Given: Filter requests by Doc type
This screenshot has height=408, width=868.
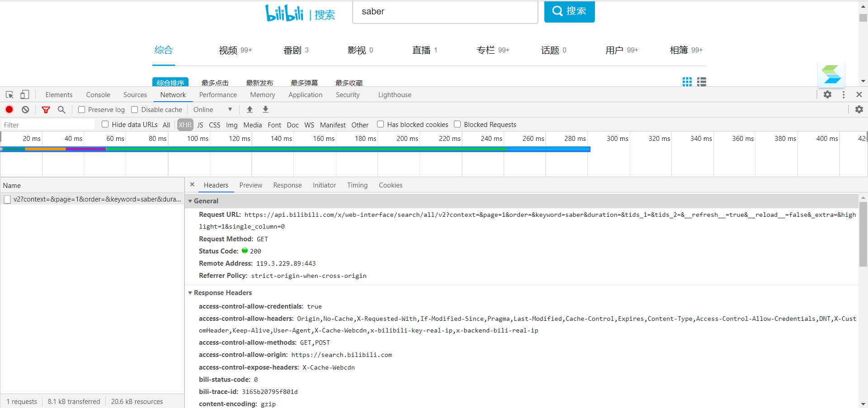Looking at the screenshot, I should (293, 125).
